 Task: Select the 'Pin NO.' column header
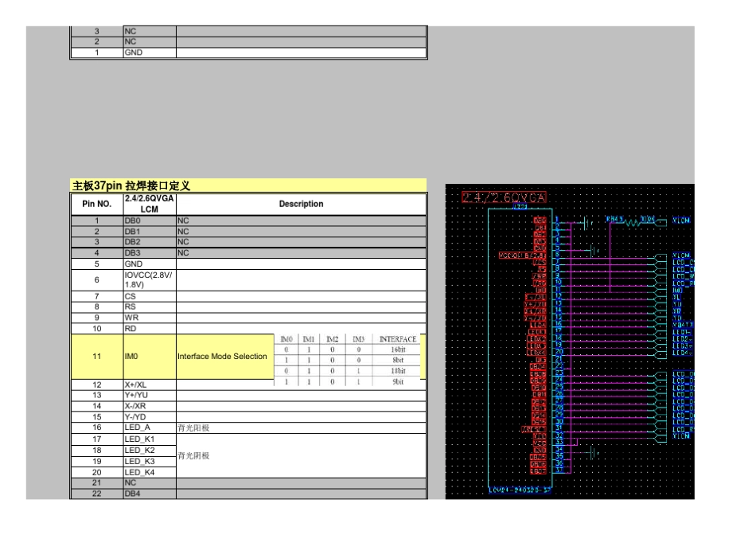click(97, 204)
